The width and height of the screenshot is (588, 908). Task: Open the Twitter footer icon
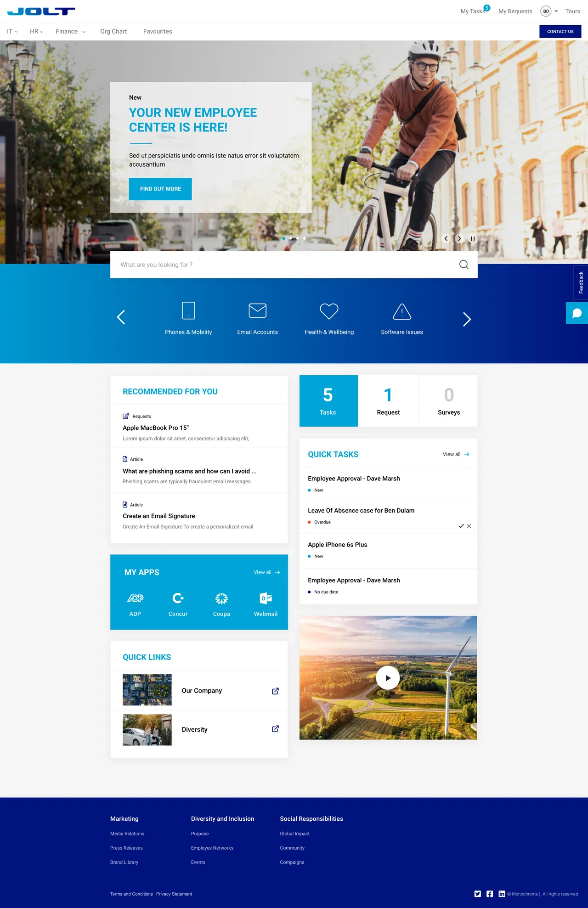click(x=478, y=894)
